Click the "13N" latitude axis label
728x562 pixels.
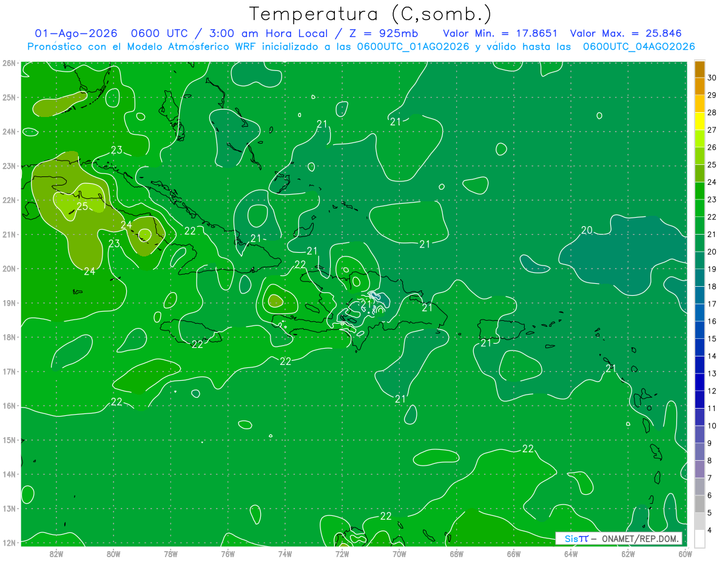pos(9,509)
